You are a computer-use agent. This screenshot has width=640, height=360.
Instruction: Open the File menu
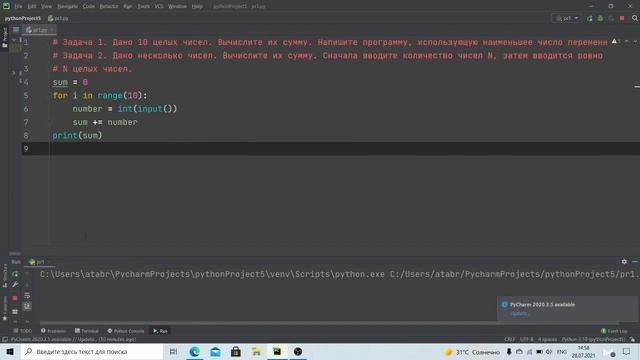coord(18,6)
